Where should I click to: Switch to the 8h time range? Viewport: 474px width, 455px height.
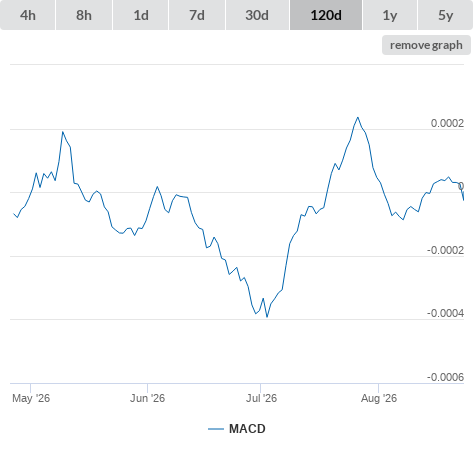point(84,15)
